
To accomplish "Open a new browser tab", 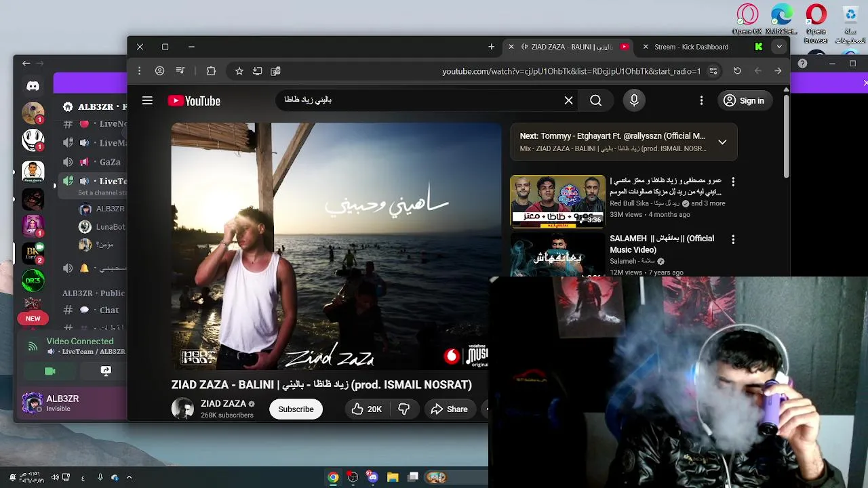I will (492, 47).
